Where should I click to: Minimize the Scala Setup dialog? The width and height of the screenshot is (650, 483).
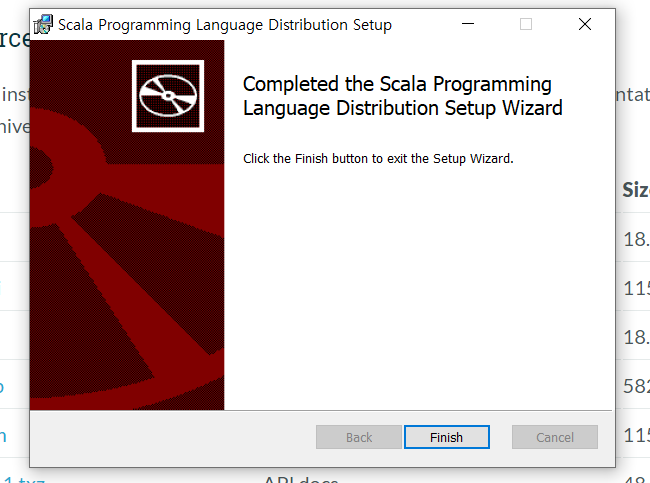[468, 24]
